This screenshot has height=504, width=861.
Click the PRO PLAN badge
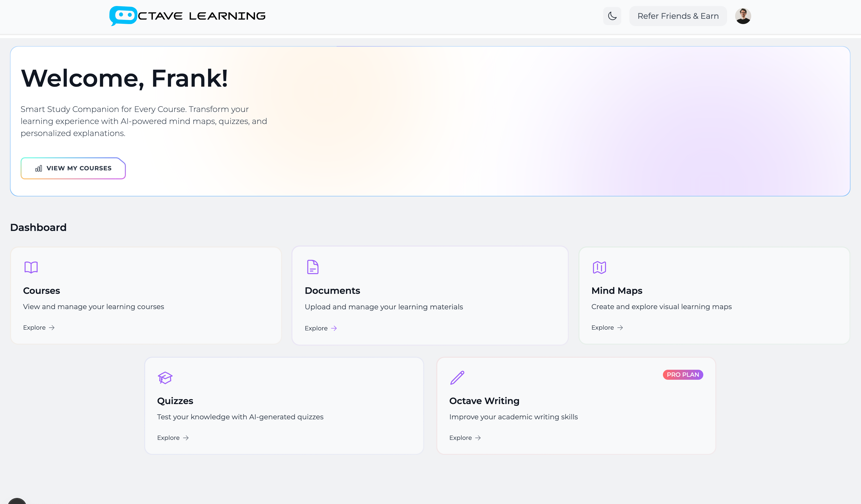point(683,374)
